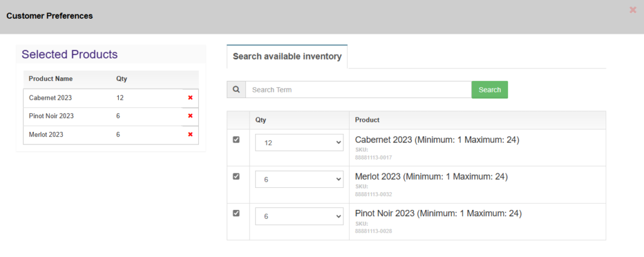Click the Product Name column header

[50, 79]
